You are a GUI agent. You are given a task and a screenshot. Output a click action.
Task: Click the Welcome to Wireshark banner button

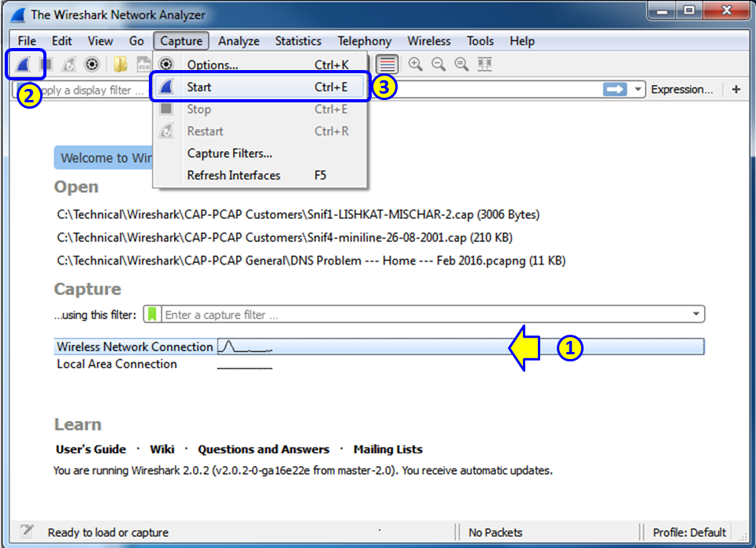(103, 157)
